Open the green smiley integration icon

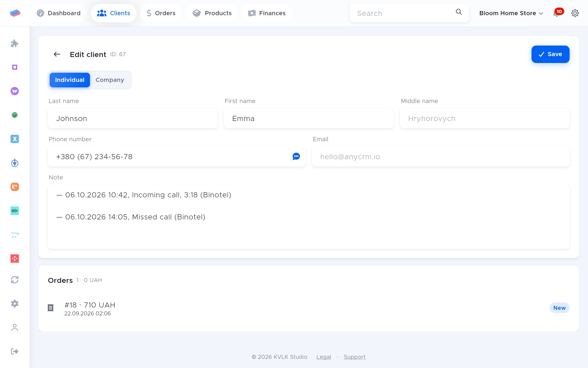(x=14, y=115)
